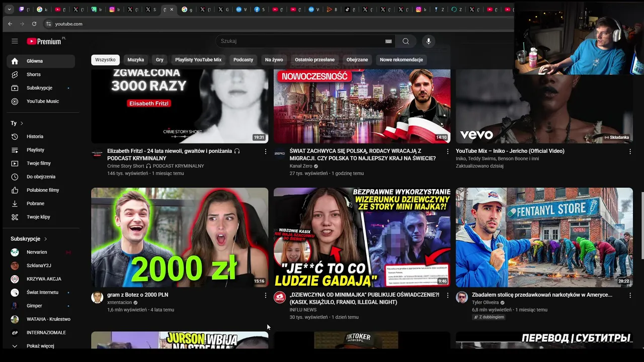The height and width of the screenshot is (362, 644).
Task: Select the Na żywo filter chip
Action: coord(274,60)
